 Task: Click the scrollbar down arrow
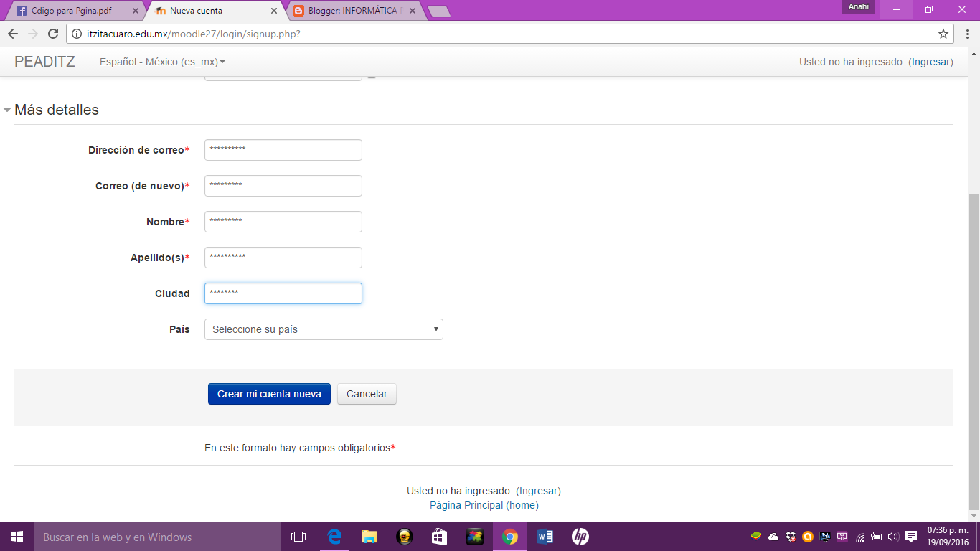(x=974, y=515)
